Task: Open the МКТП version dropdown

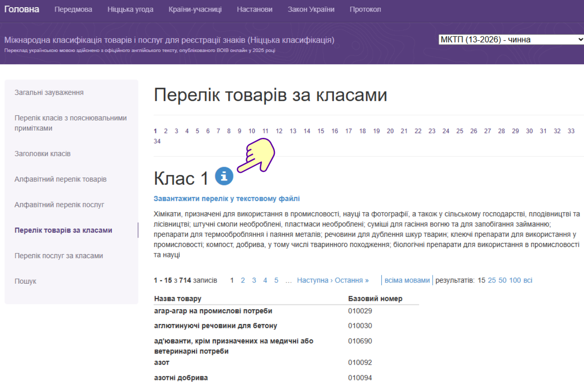Action: pos(511,40)
